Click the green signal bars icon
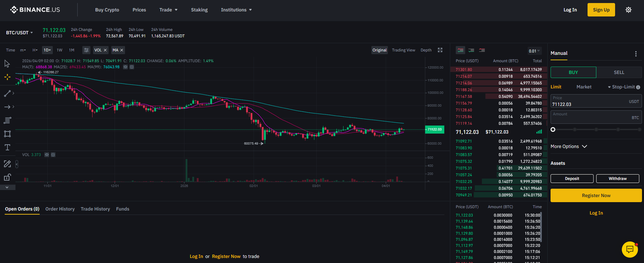The image size is (644, 263). [539, 132]
